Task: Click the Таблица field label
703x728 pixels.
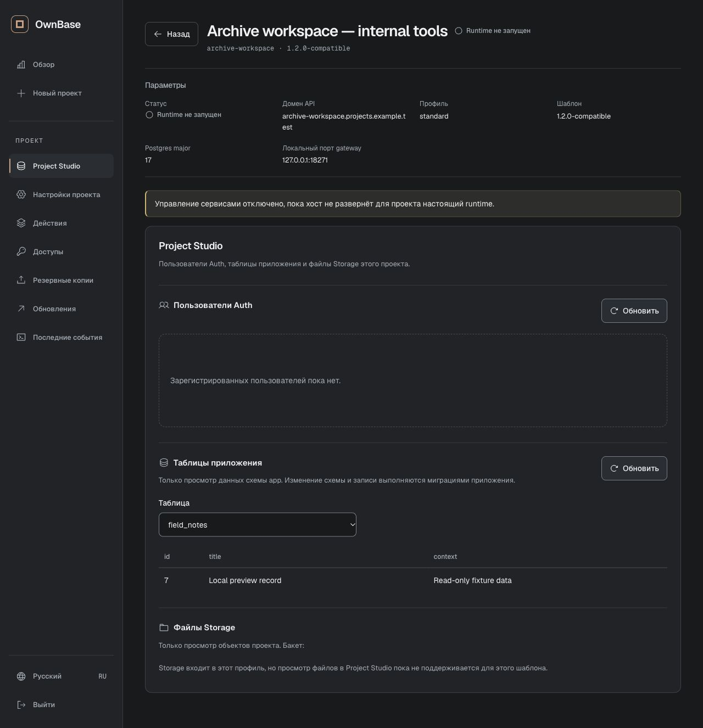Action: [x=174, y=503]
